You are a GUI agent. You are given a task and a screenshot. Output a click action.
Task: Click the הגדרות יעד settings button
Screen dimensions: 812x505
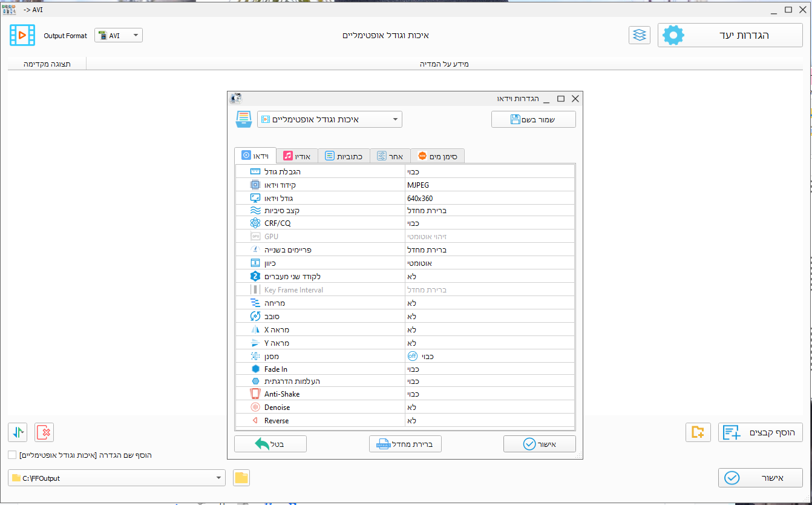coord(730,35)
